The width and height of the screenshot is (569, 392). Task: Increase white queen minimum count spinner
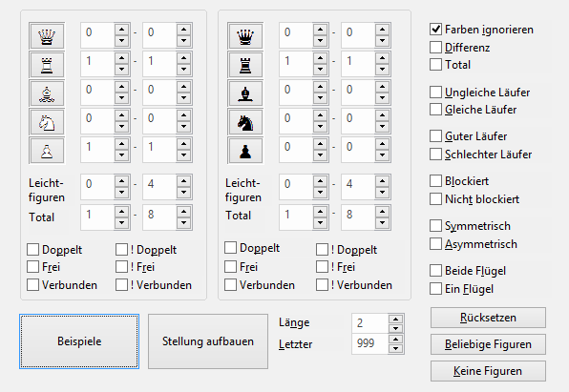coord(121,30)
